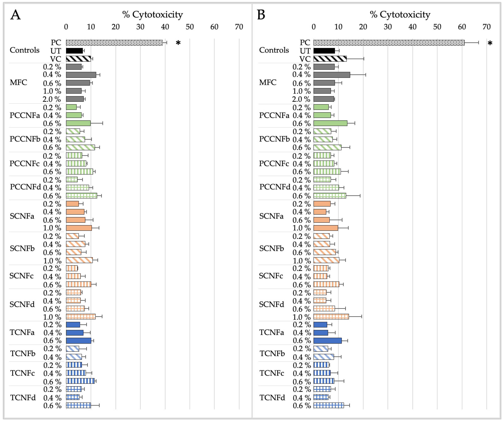Select the SCNFd 1.0 % bar in panel B
Screen dimensions: 504x421
[x=331, y=317]
